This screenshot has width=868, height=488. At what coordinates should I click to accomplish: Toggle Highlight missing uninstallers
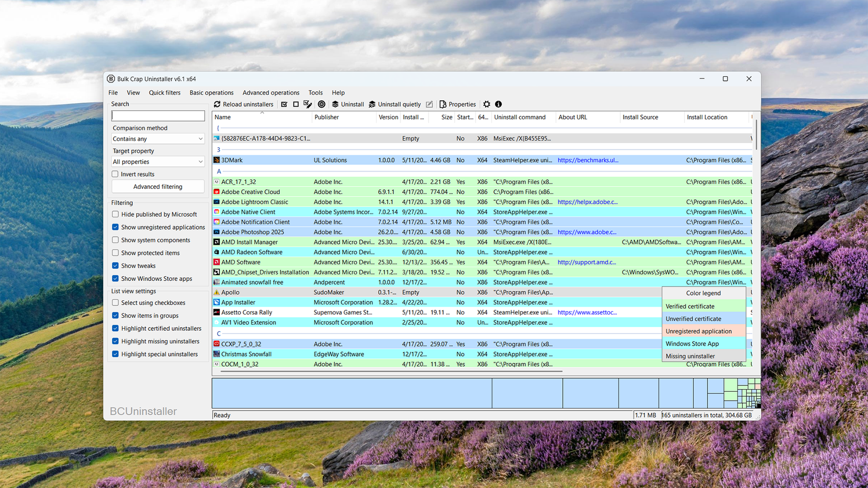click(x=115, y=341)
